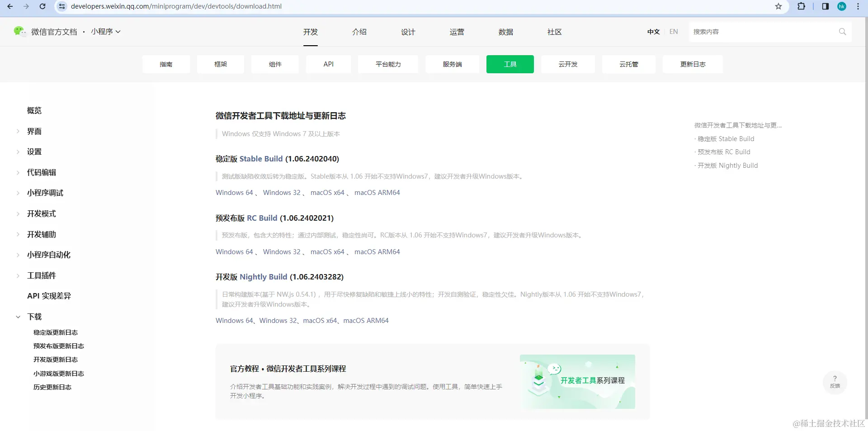Open 稳定版更新日志 in the sidebar
The width and height of the screenshot is (868, 431).
tap(56, 332)
